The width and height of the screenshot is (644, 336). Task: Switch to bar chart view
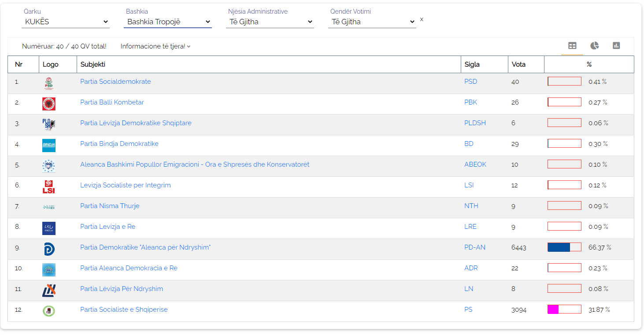[616, 46]
